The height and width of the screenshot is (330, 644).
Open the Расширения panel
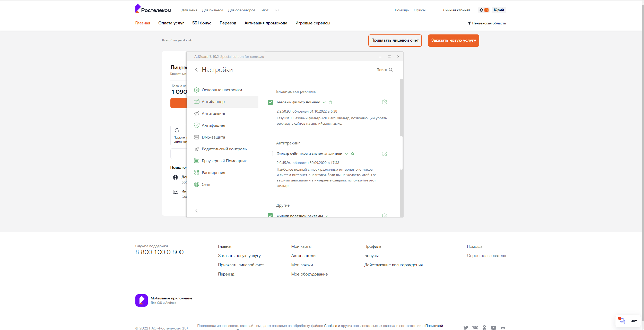213,172
